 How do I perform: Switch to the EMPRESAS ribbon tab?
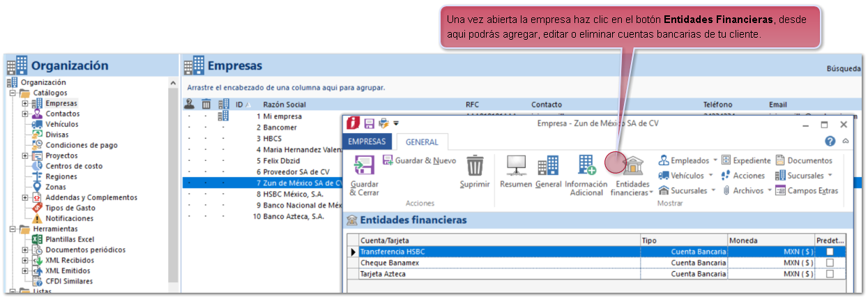tap(367, 141)
